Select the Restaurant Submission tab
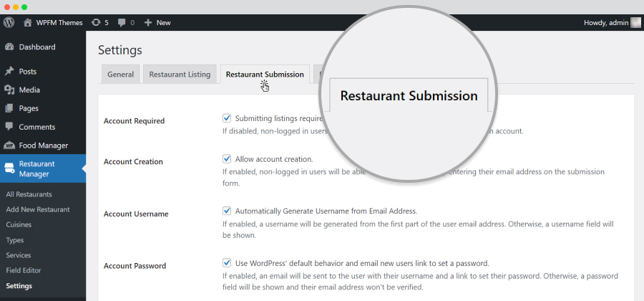This screenshot has width=644, height=301. click(265, 75)
